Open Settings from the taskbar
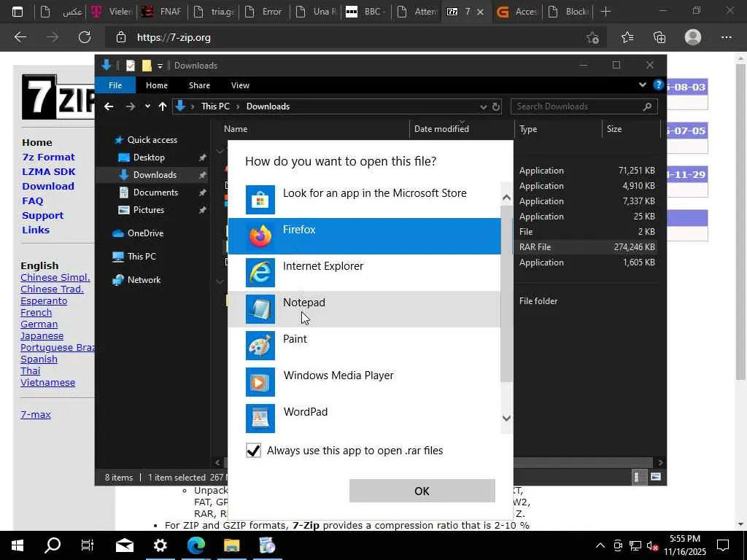The image size is (747, 560). [x=160, y=545]
